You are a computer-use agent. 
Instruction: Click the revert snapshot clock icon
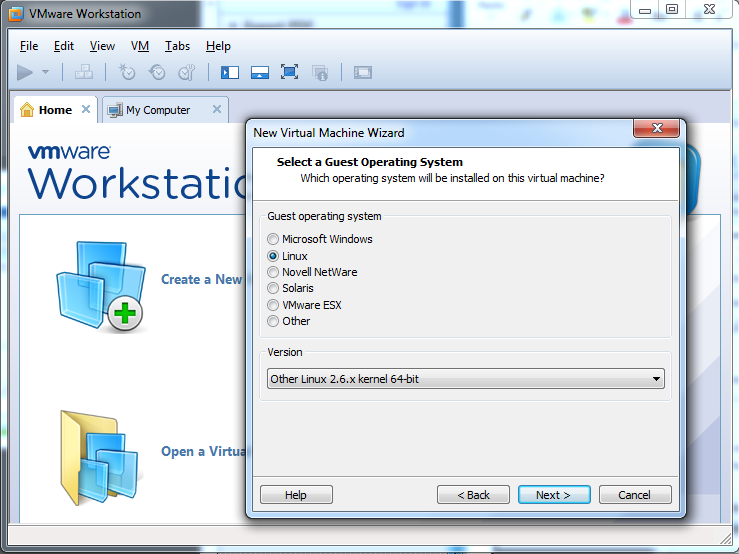(x=157, y=72)
